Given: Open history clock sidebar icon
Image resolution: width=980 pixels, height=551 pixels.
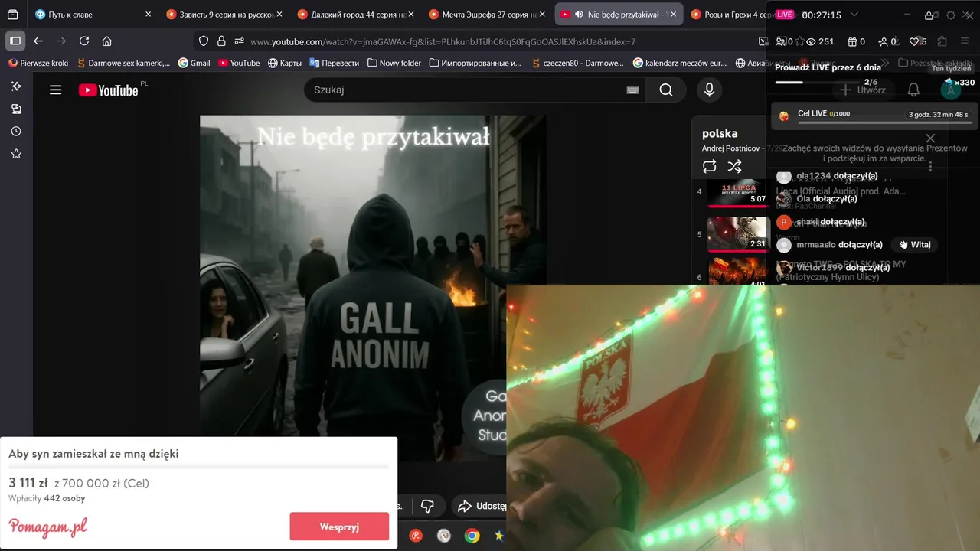Looking at the screenshot, I should (16, 132).
